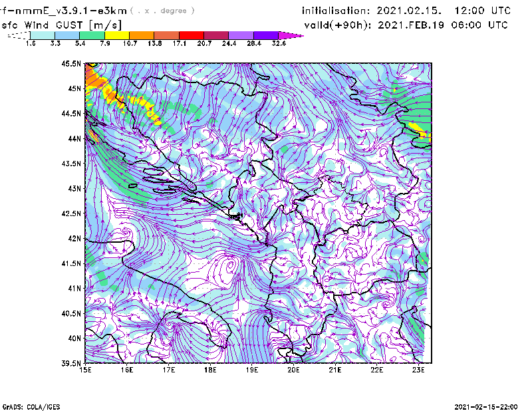532x411 pixels.
Task: Click the '2021-02-15-22:00' timestamp
Action: (x=486, y=407)
